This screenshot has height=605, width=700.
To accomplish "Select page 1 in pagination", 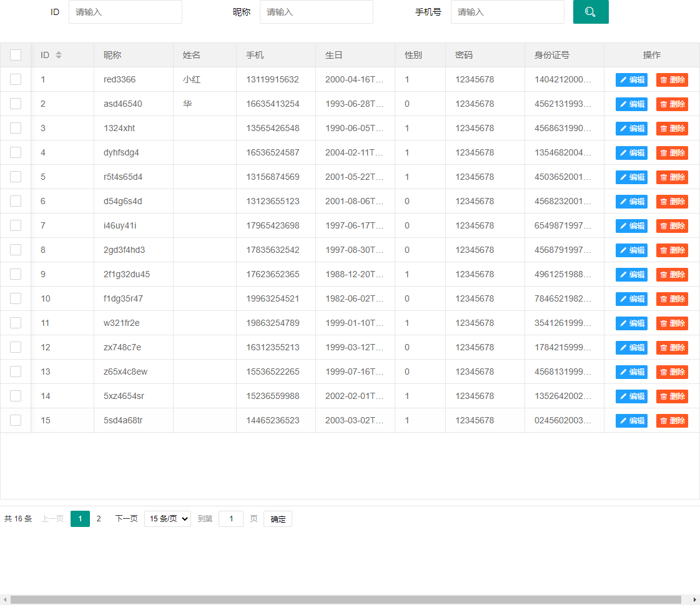I will pyautogui.click(x=80, y=519).
